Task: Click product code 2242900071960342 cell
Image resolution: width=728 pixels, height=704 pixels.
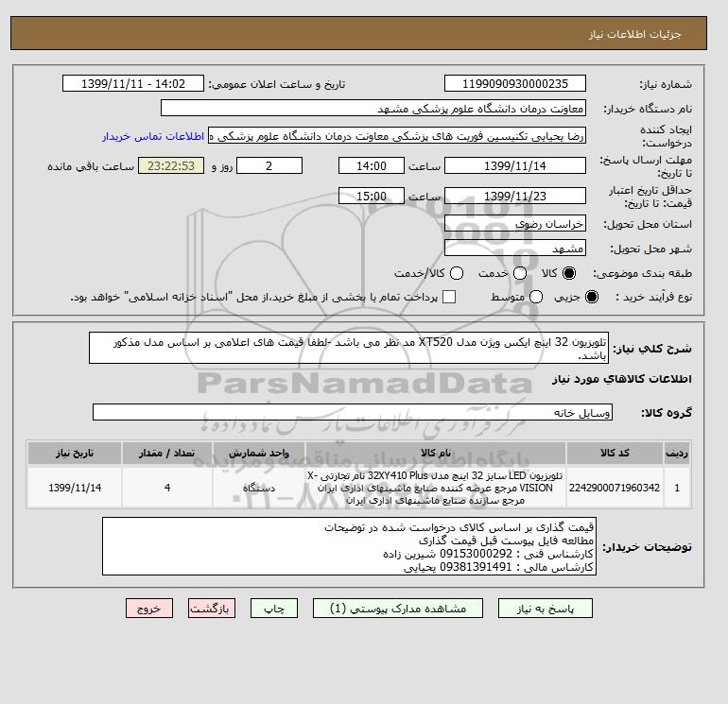Action: 615,488
